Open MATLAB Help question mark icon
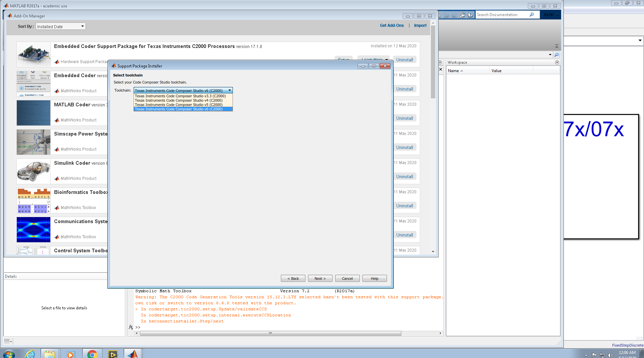The image size is (644, 358). point(470,15)
